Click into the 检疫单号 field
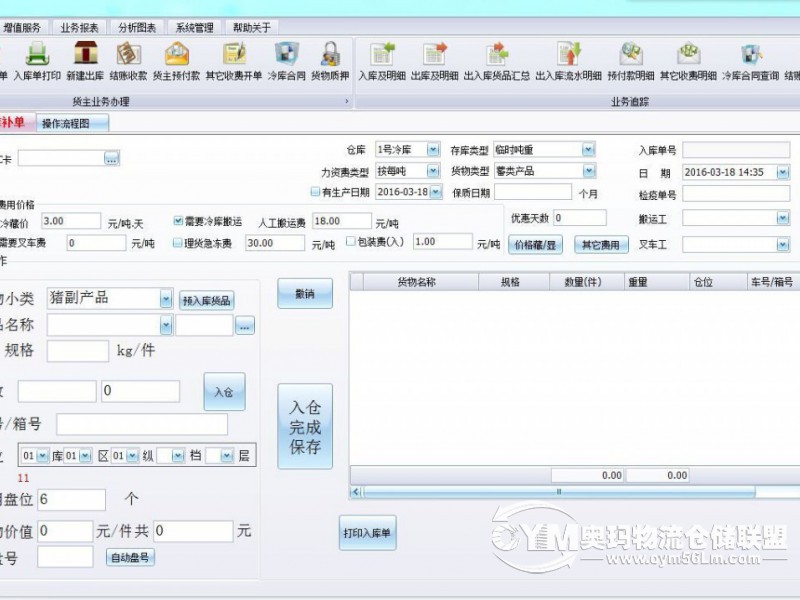The height and width of the screenshot is (600, 800). coord(736,194)
